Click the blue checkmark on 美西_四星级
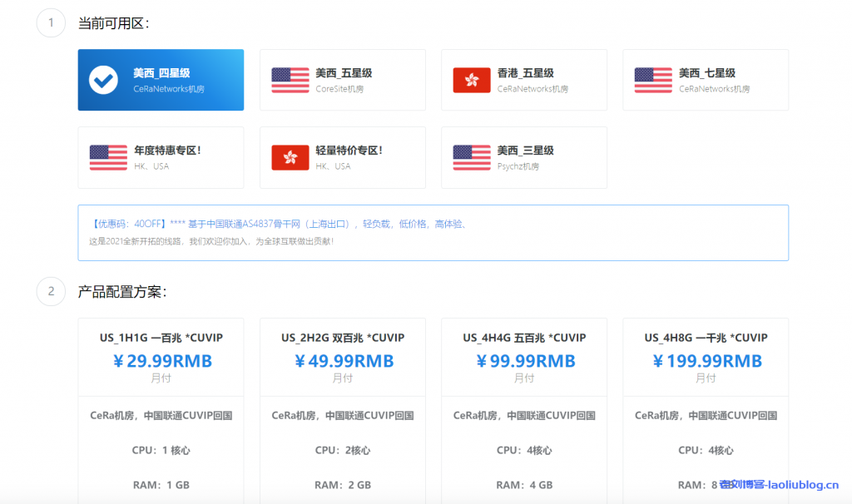The width and height of the screenshot is (852, 504). coord(104,80)
